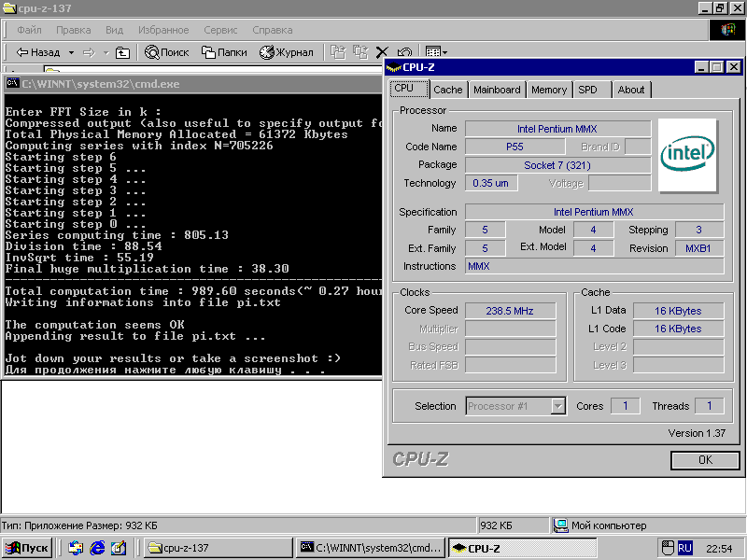The height and width of the screenshot is (560, 747).
Task: Click the processor Name field 'Intel Pentium MMX'
Action: pos(557,129)
